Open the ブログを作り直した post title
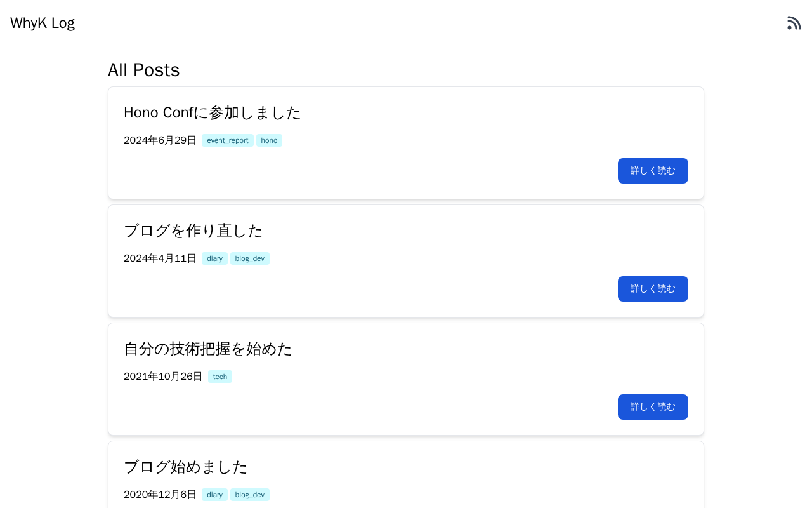Image resolution: width=812 pixels, height=508 pixels. pos(193,231)
